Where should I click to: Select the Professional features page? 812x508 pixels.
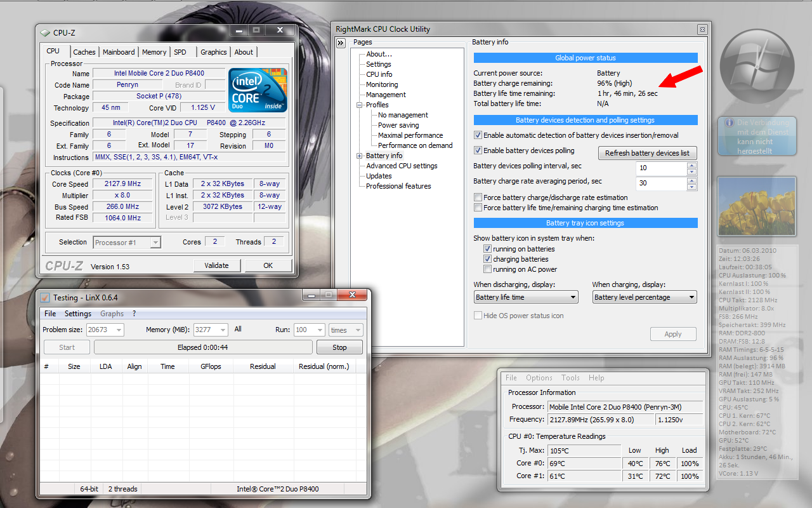pos(398,186)
